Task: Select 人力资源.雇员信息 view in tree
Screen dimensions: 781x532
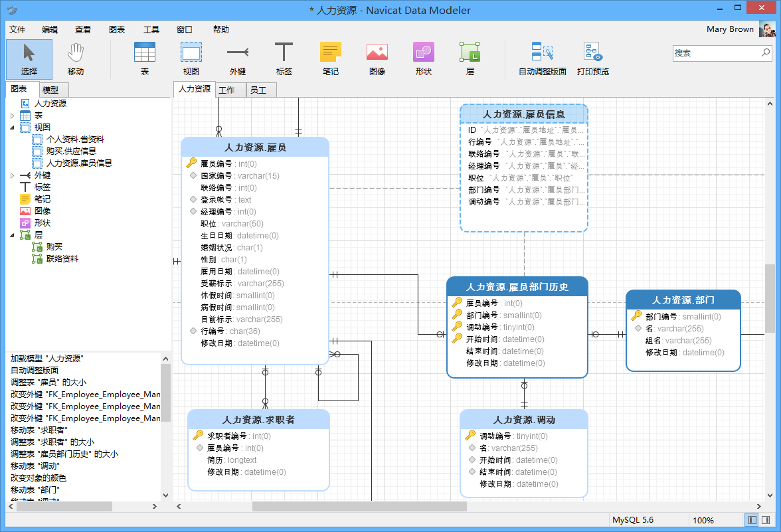Action: coord(79,163)
